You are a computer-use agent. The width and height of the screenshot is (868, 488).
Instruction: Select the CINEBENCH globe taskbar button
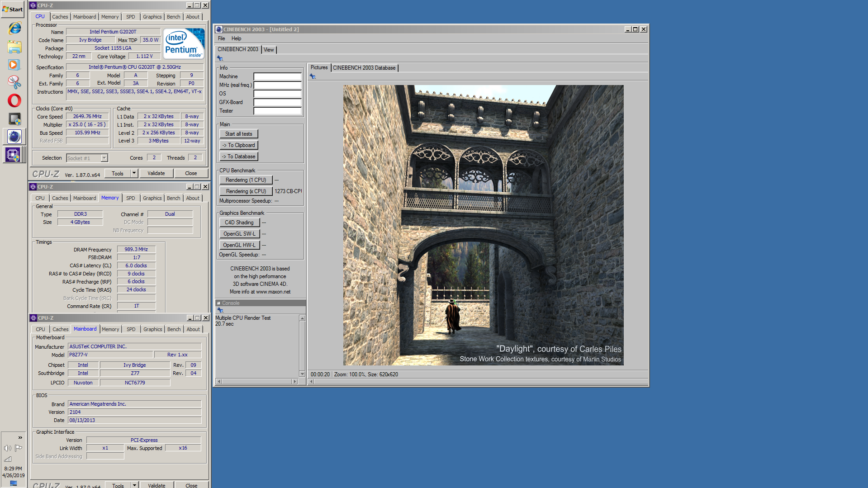point(14,137)
